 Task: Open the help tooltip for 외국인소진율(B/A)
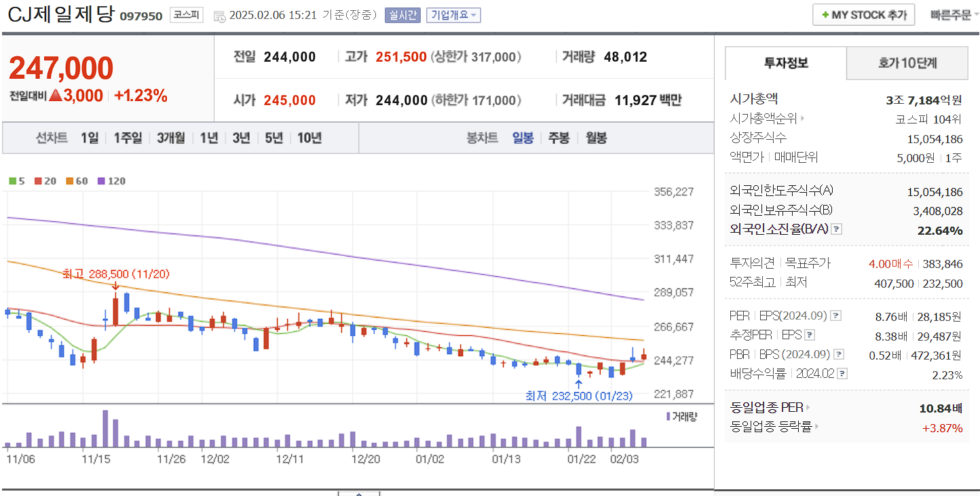(x=836, y=230)
